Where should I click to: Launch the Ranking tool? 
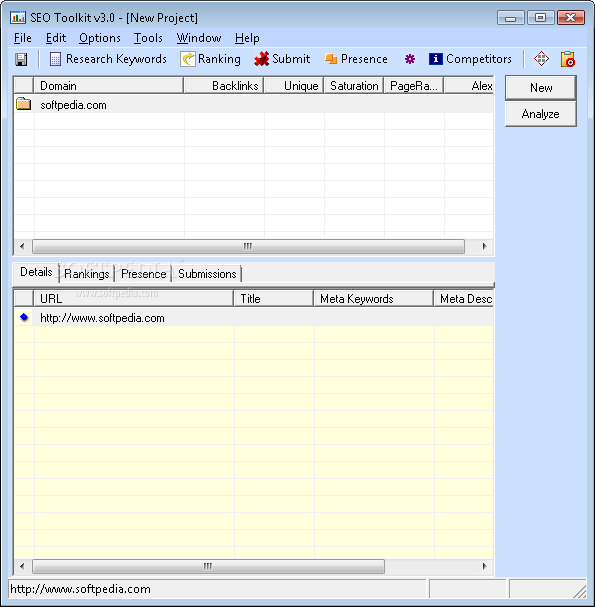click(211, 59)
